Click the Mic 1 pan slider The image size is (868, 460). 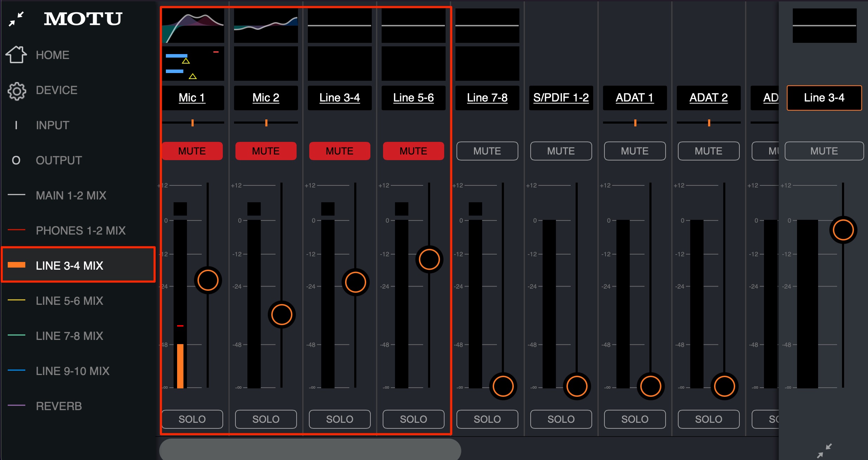193,123
